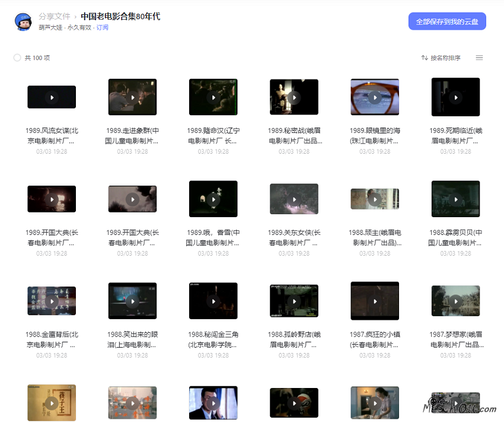Click the sort direction arrows icon
Screen dimensions: 504x423
(x=424, y=58)
